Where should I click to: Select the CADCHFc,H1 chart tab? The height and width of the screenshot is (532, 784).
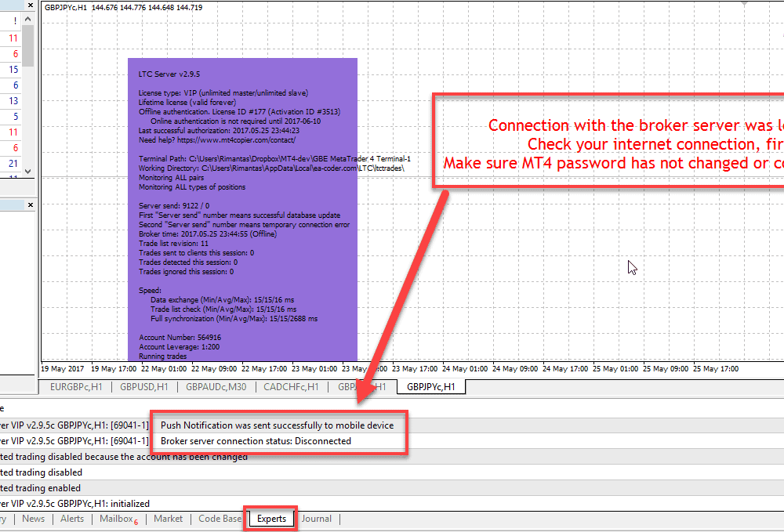[x=291, y=386]
